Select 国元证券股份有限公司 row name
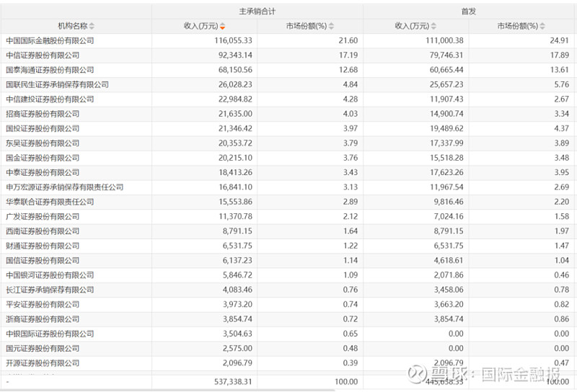 [43, 349]
